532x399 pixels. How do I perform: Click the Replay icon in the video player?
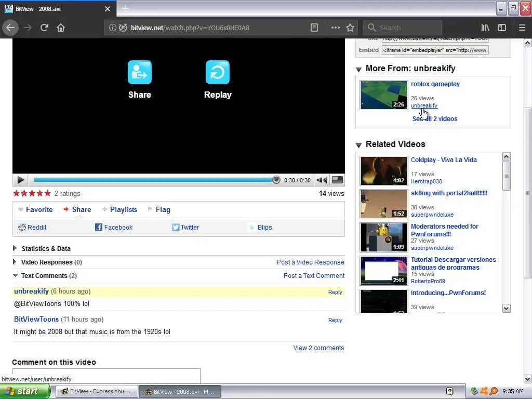pos(218,72)
